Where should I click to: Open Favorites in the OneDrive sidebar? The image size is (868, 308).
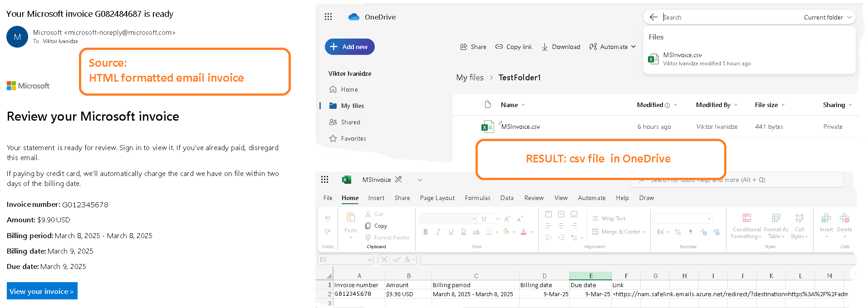click(x=348, y=138)
